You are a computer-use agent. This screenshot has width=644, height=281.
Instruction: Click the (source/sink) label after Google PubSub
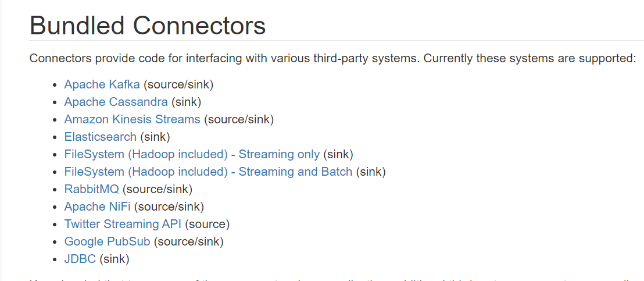click(x=188, y=241)
